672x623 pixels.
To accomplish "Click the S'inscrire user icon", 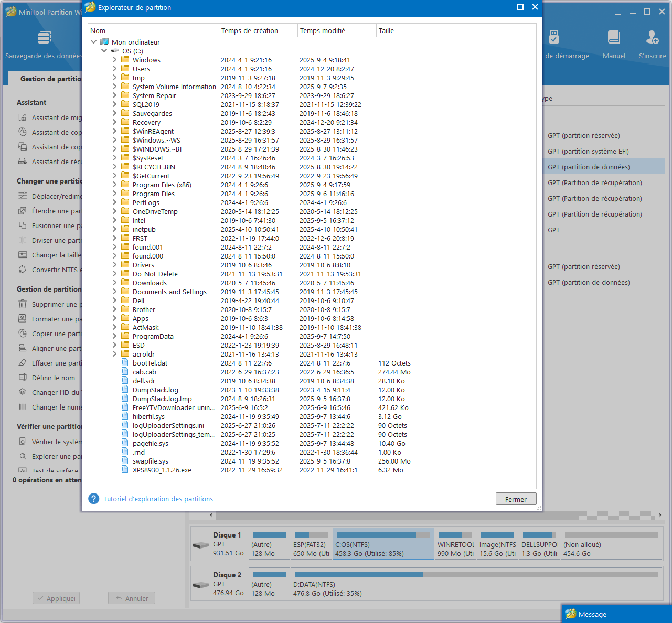I will click(x=652, y=37).
